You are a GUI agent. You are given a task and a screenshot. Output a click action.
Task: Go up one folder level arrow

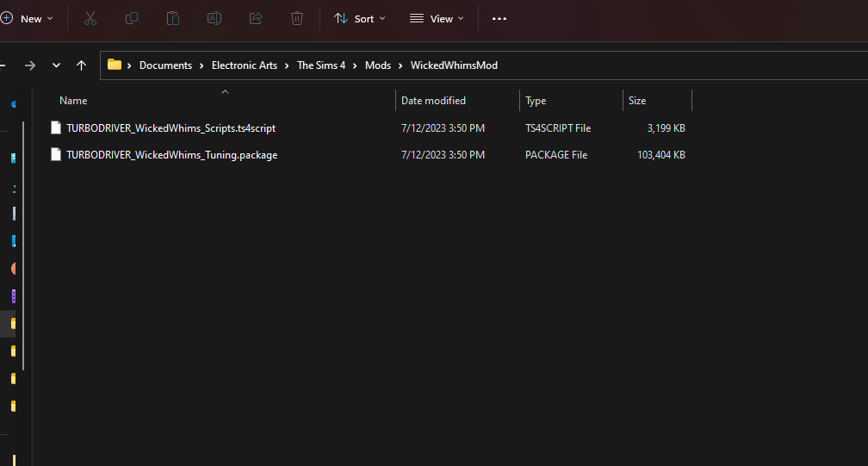pyautogui.click(x=81, y=65)
